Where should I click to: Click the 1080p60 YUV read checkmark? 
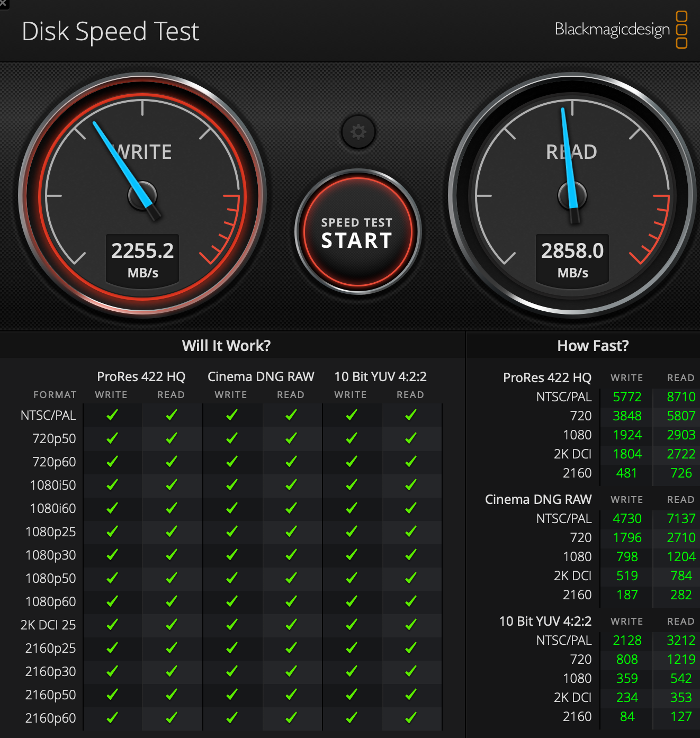410,602
